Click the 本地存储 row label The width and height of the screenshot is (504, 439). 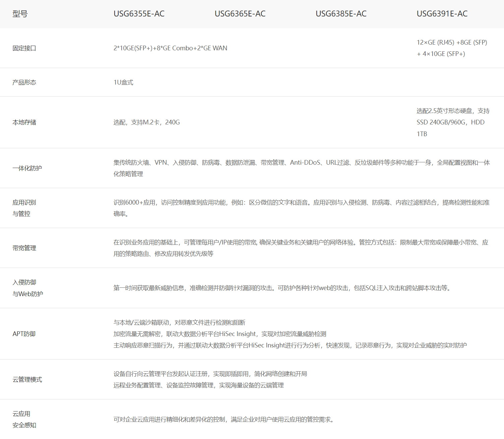[x=24, y=122]
